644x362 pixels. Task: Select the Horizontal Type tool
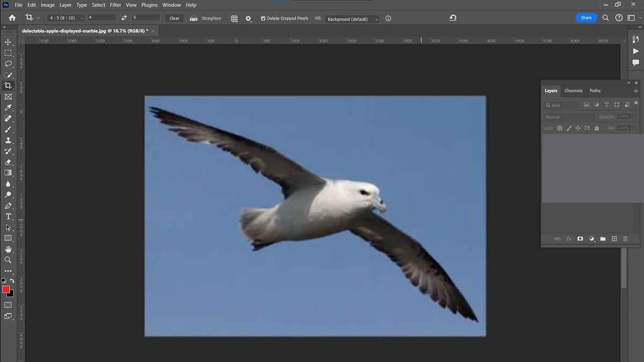8,217
